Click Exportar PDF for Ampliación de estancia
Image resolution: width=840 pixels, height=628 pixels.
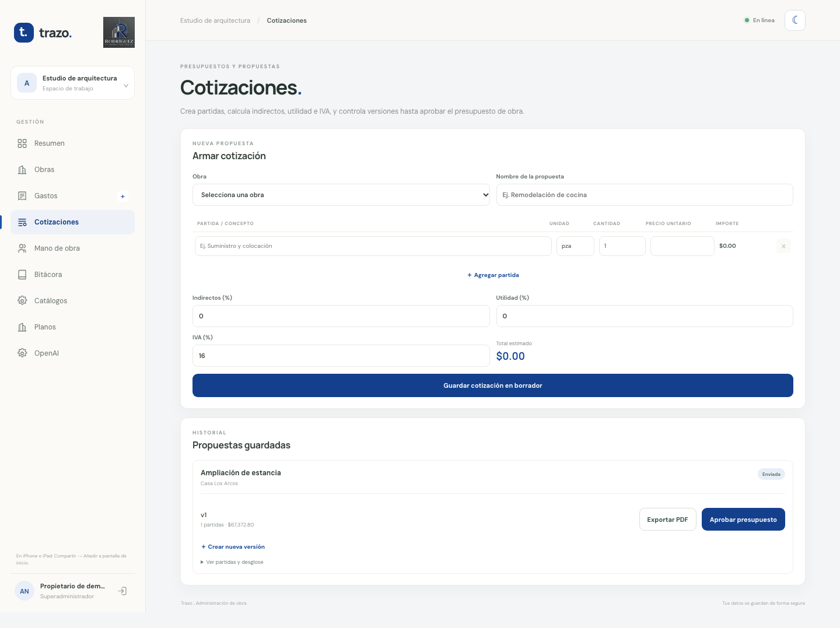[x=668, y=520]
